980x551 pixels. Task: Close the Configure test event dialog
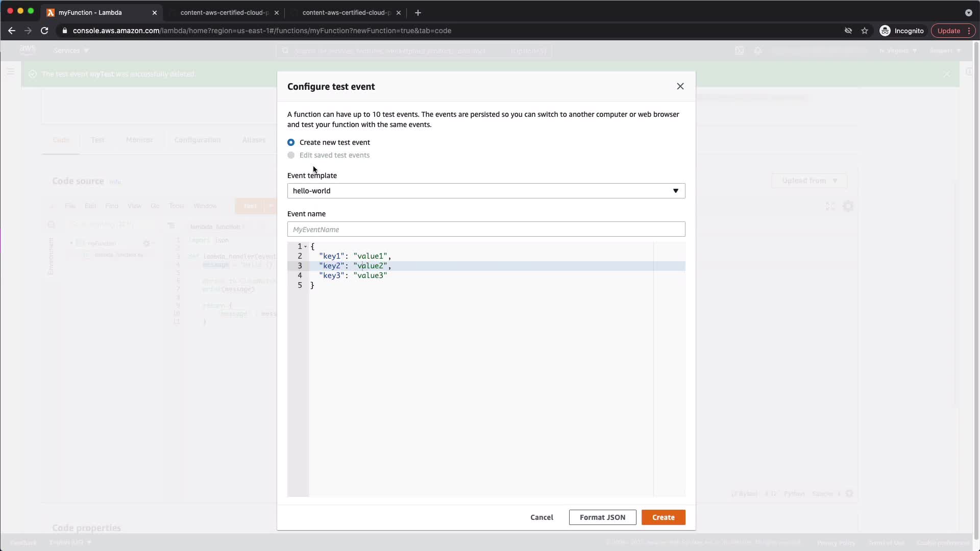680,86
